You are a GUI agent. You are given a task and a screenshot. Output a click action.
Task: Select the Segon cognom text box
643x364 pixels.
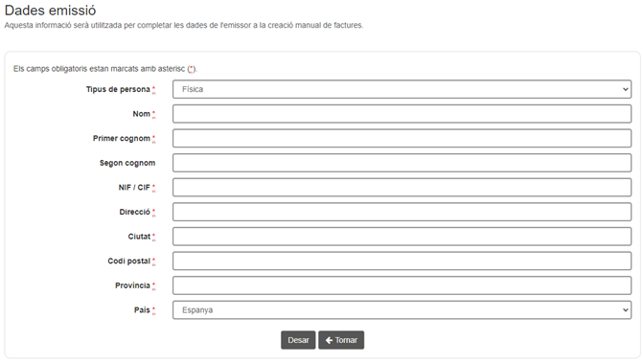[x=402, y=163]
